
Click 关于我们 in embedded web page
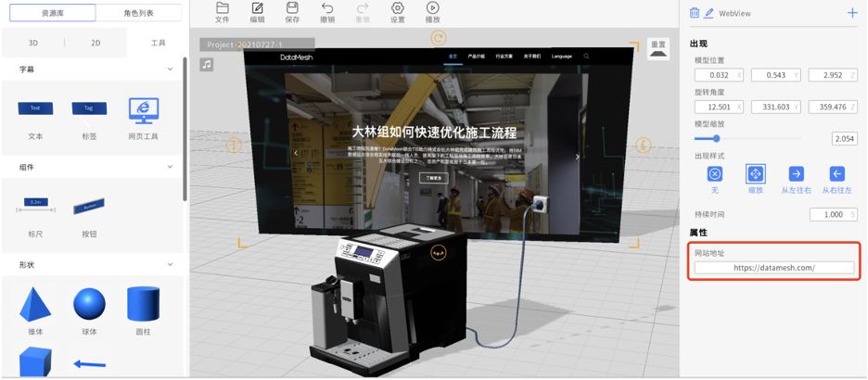tap(532, 57)
